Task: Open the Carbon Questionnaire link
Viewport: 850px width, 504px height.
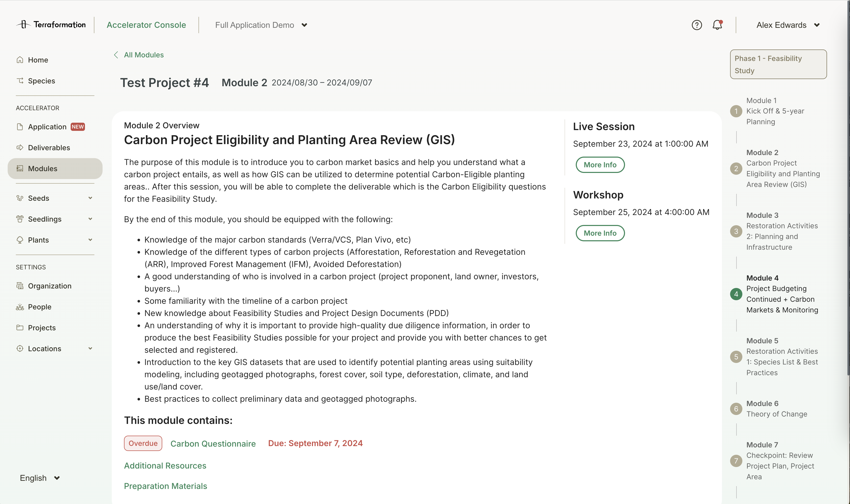Action: click(213, 444)
